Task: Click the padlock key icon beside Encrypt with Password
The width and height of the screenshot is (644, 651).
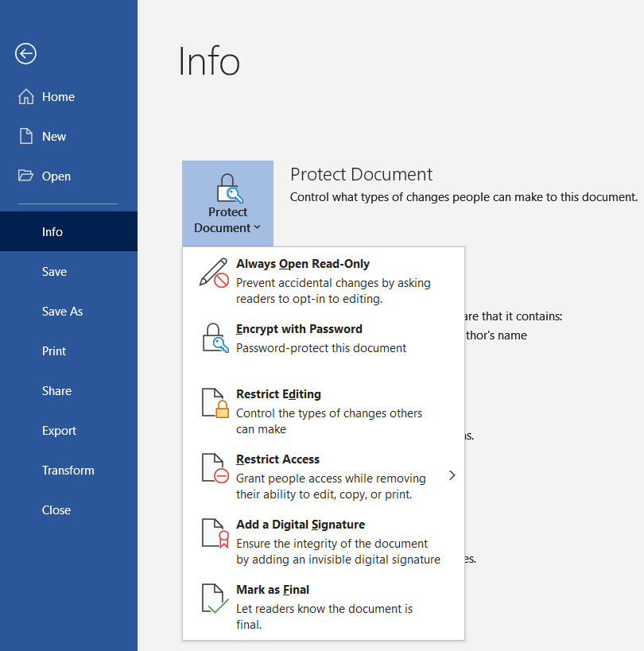Action: coord(215,338)
